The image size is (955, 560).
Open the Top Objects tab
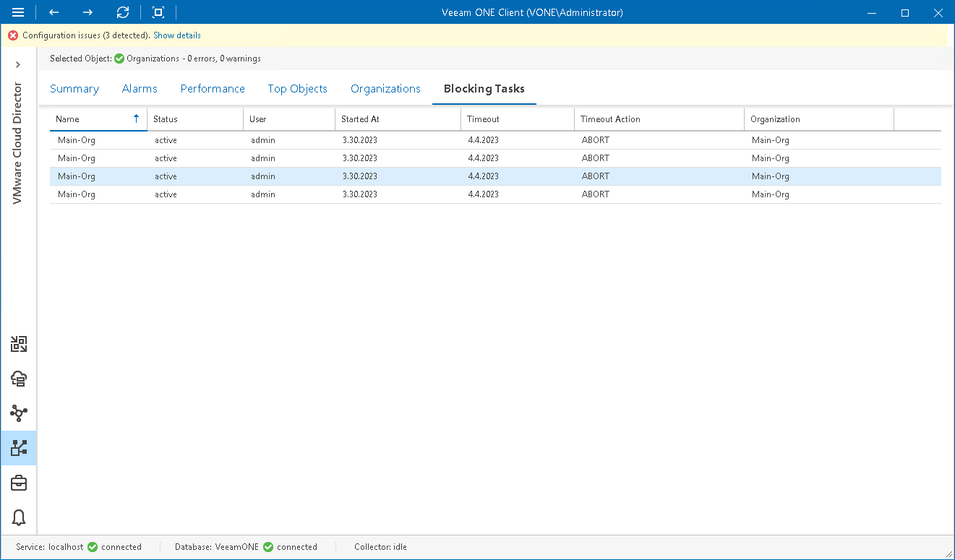click(297, 88)
